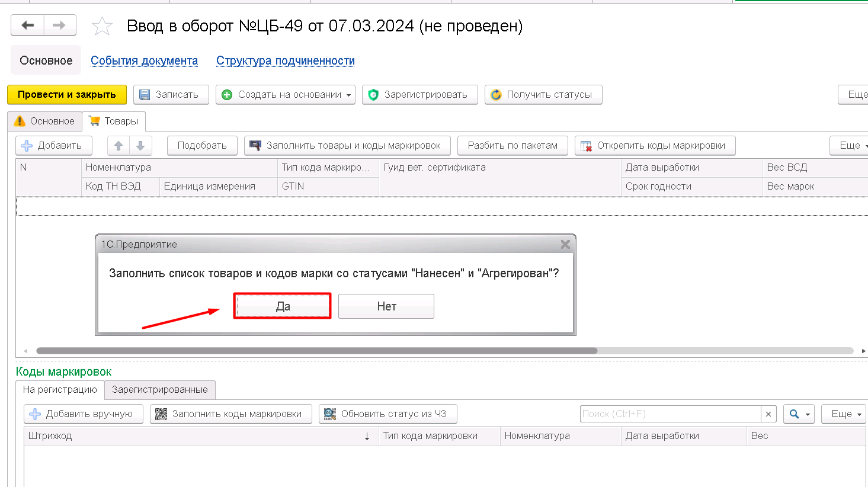Image resolution: width=868 pixels, height=487 pixels.
Task: Click the Единица измерения column header
Action: pos(219,186)
